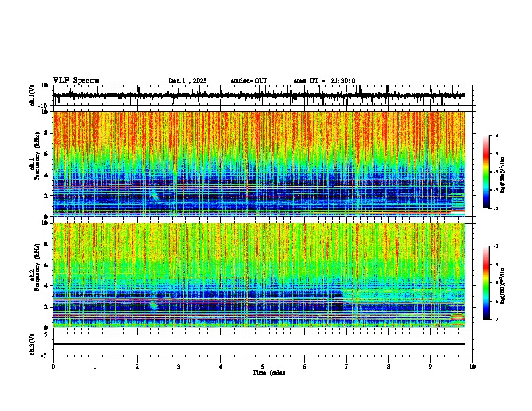The image size is (532, 411).
Task: Click the "VLF Spectra" plot title
Action: point(76,81)
